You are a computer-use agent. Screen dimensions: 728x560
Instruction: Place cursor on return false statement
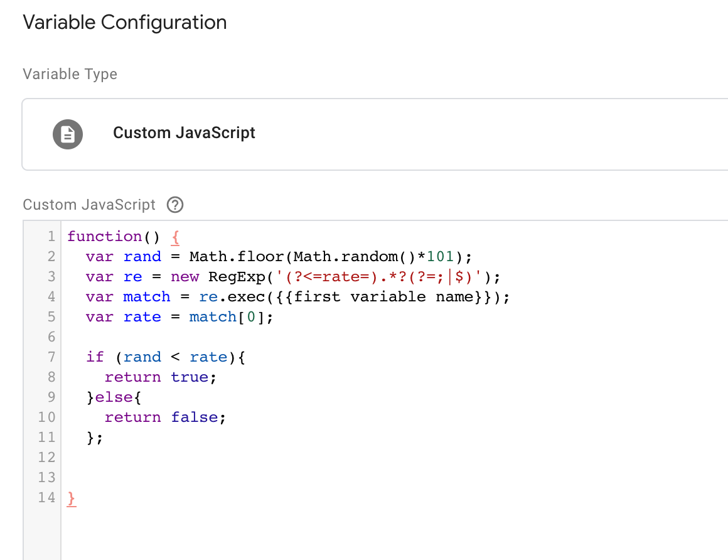pos(164,417)
